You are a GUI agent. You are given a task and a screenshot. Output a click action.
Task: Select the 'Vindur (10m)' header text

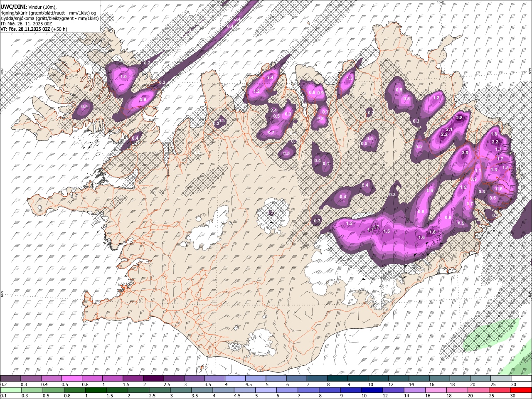pos(42,7)
